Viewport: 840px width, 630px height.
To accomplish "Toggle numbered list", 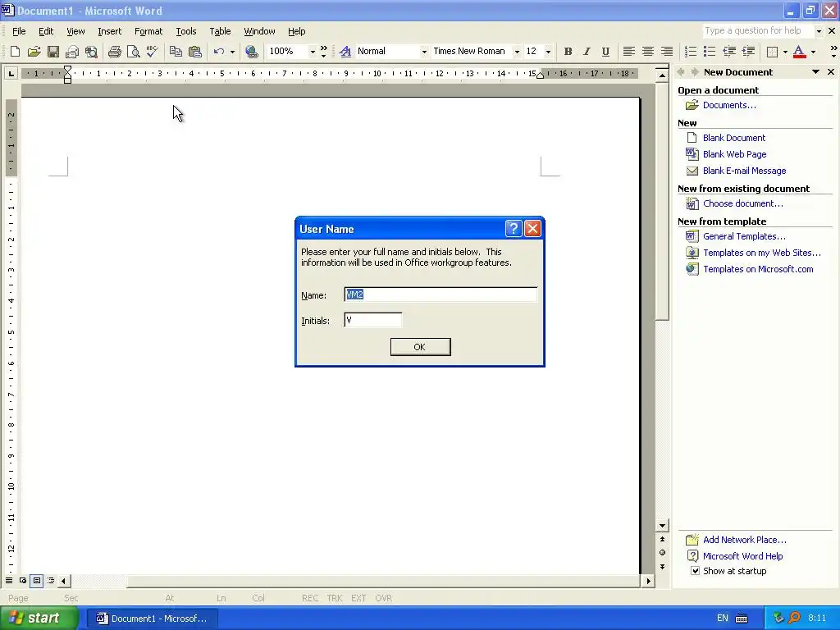I will tap(691, 52).
